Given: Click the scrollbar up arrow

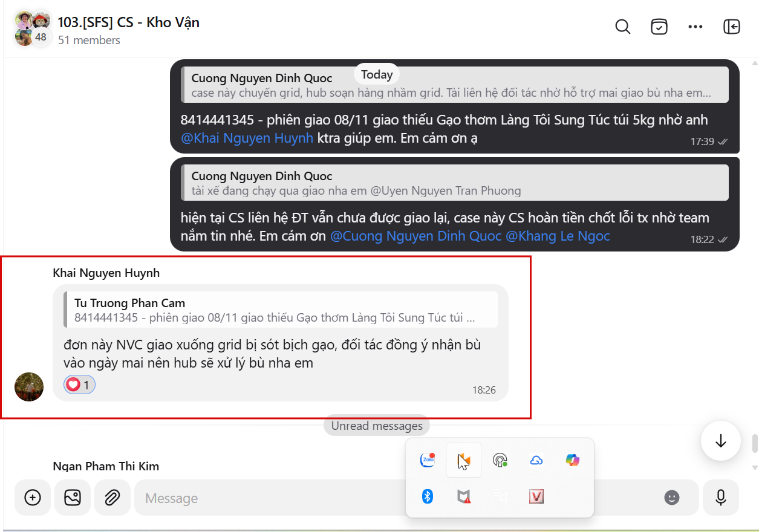Looking at the screenshot, I should [754, 62].
